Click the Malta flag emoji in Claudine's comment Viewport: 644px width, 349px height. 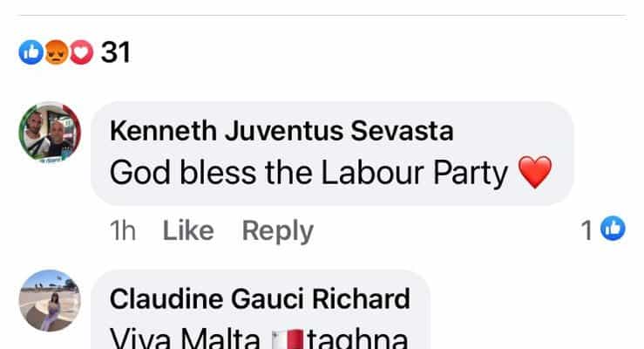point(288,339)
